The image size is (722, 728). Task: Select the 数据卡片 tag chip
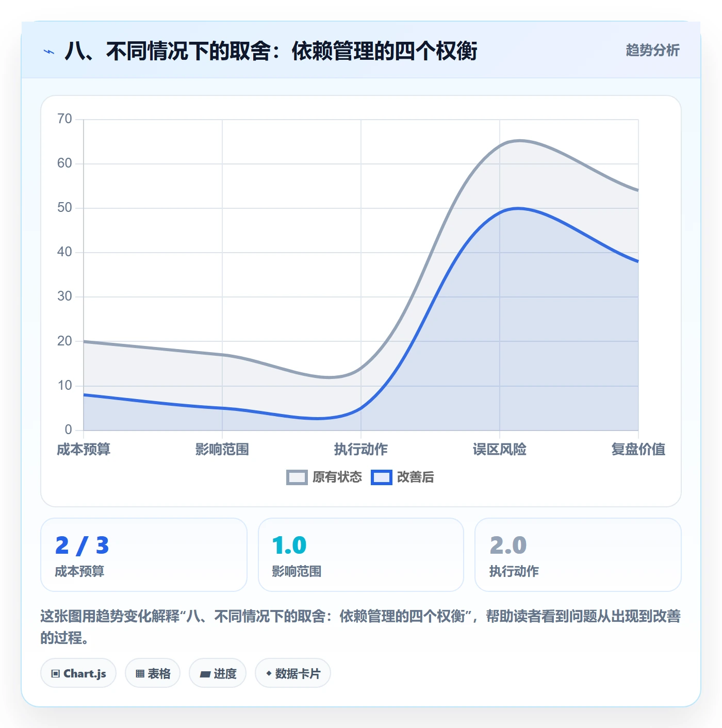click(293, 673)
